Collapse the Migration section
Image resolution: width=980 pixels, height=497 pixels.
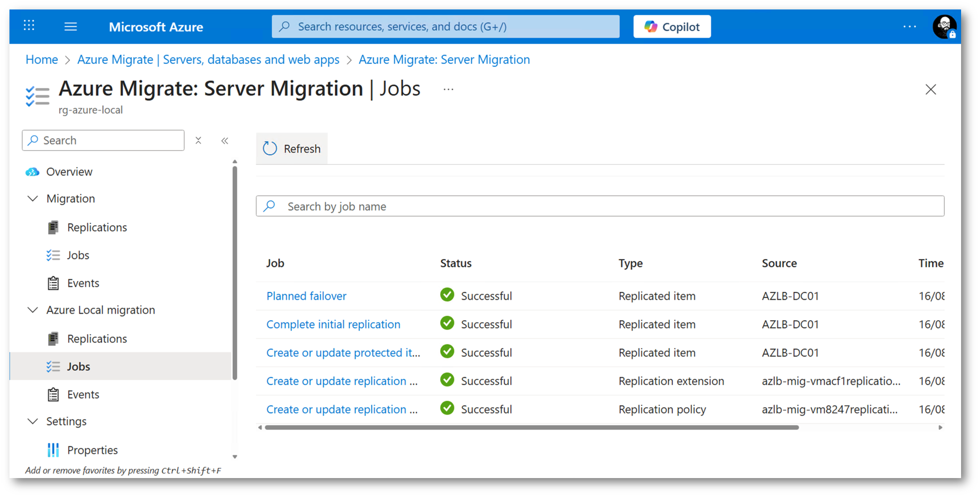(x=33, y=198)
